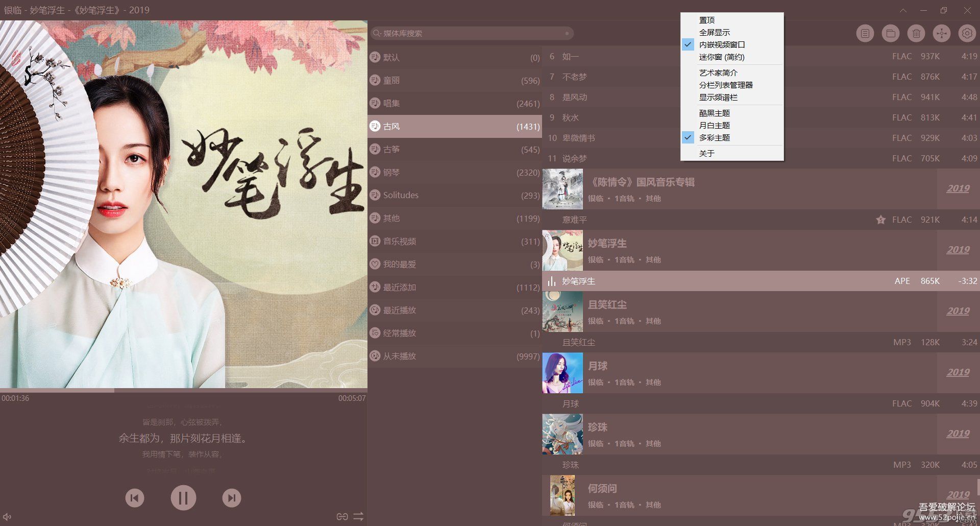
Task: Open the folder icon in top toolbar
Action: (x=890, y=34)
